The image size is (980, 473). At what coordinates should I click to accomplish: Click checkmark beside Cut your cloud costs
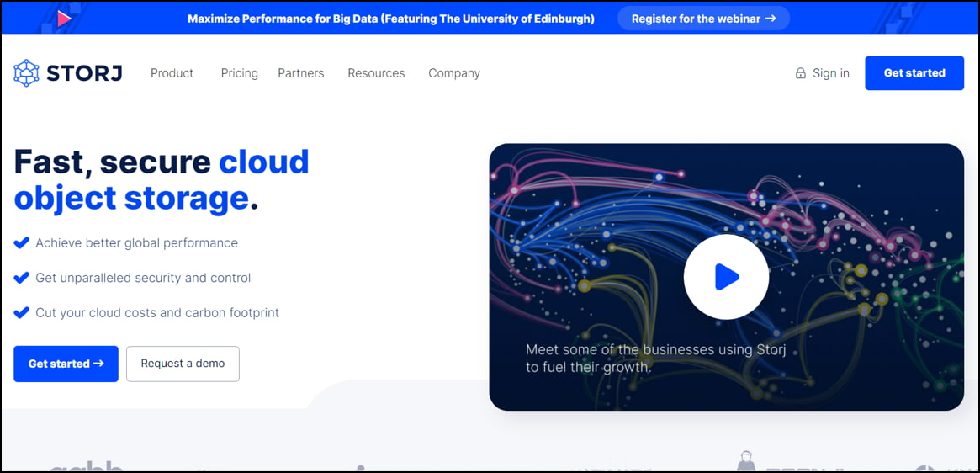[22, 313]
